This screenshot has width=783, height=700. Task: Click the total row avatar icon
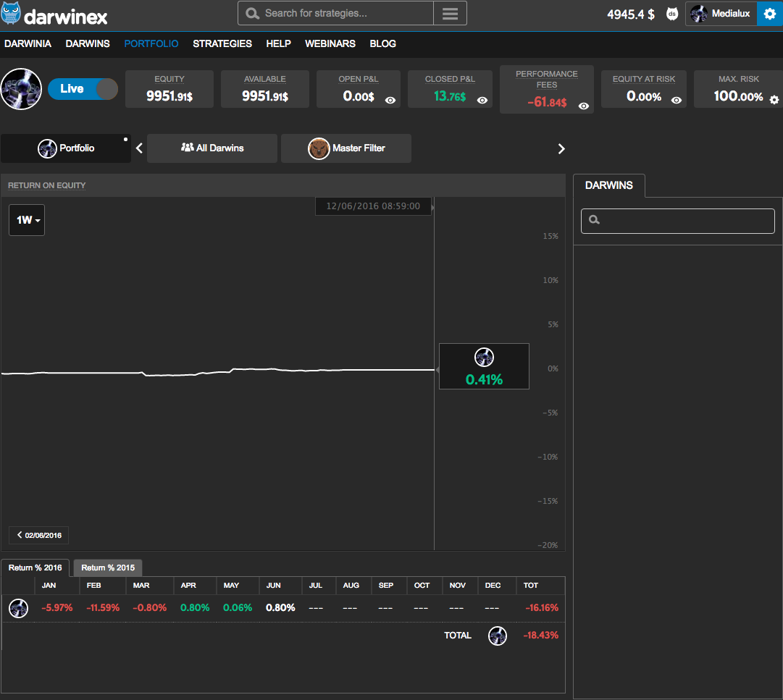(x=497, y=636)
